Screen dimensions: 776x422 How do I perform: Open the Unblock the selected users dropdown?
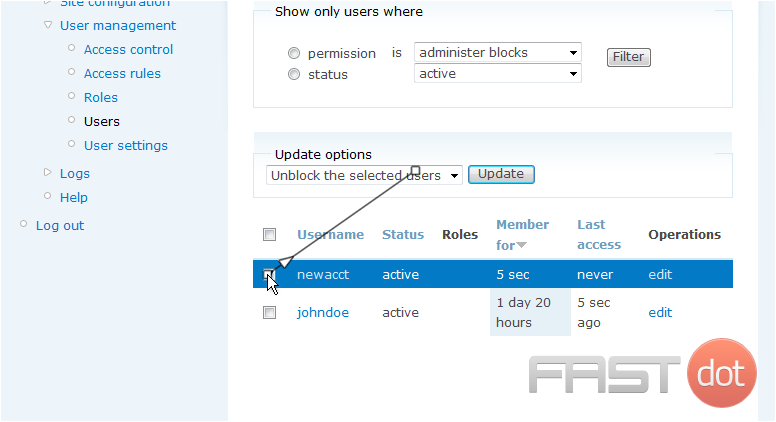tap(364, 175)
